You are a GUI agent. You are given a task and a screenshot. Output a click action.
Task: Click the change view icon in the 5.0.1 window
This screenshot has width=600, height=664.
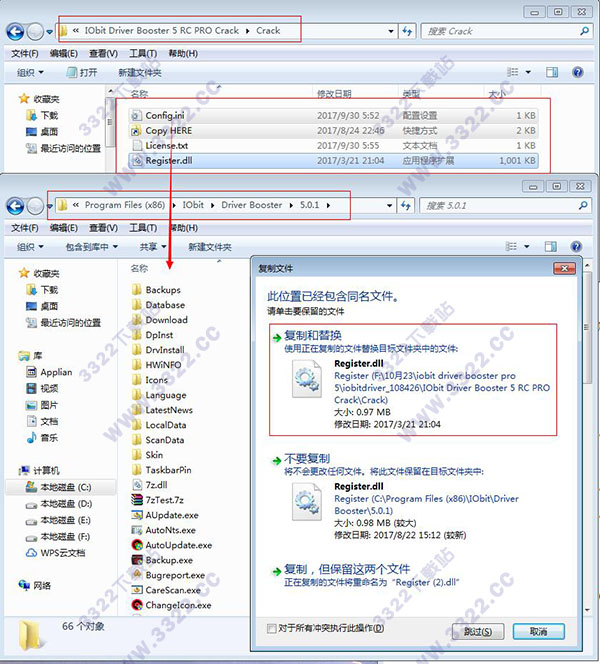click(511, 246)
